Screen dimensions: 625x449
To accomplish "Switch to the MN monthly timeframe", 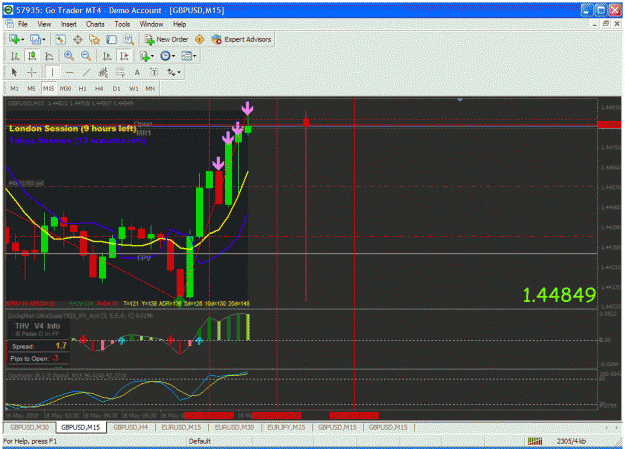I will 150,89.
